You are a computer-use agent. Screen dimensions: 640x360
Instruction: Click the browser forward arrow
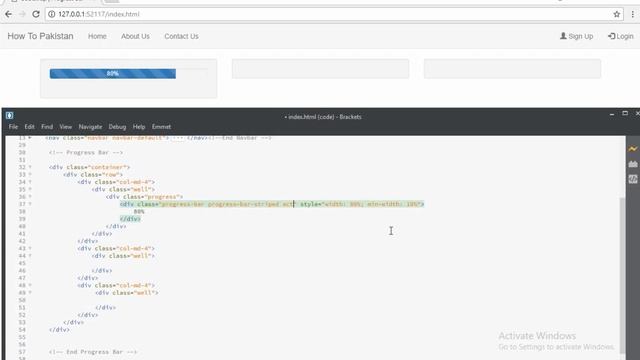[x=22, y=14]
